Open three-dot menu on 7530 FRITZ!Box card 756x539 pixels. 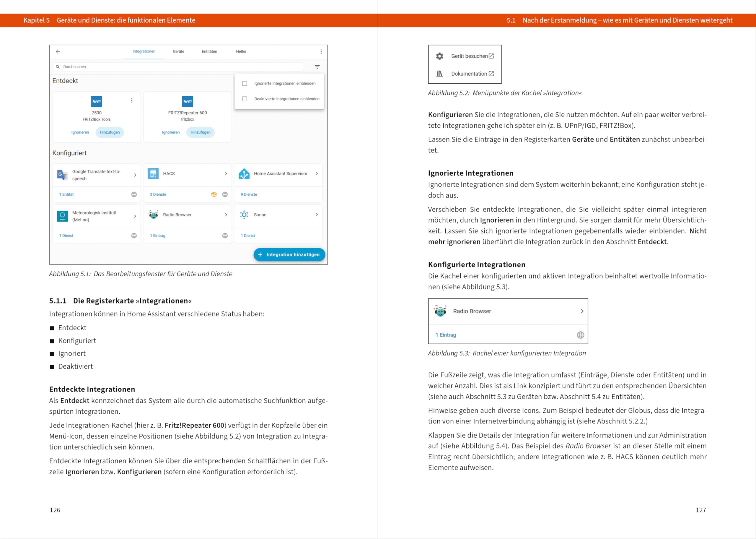pyautogui.click(x=132, y=100)
